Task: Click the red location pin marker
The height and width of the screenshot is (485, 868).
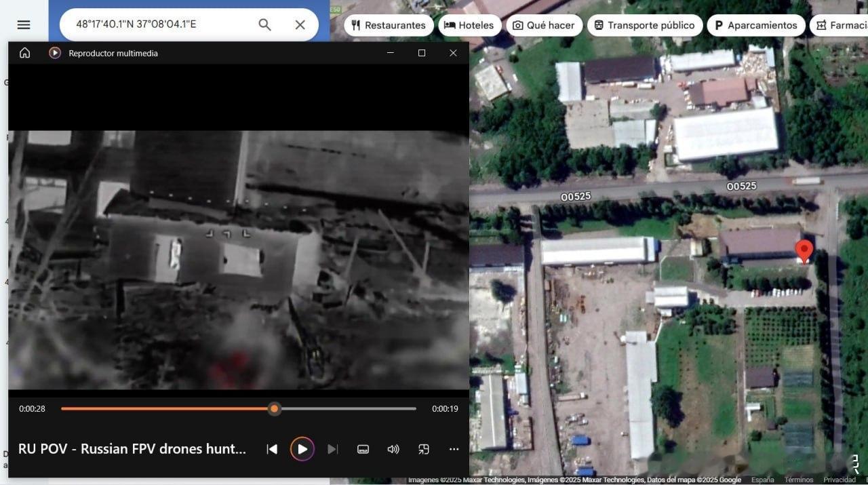Action: (x=804, y=250)
